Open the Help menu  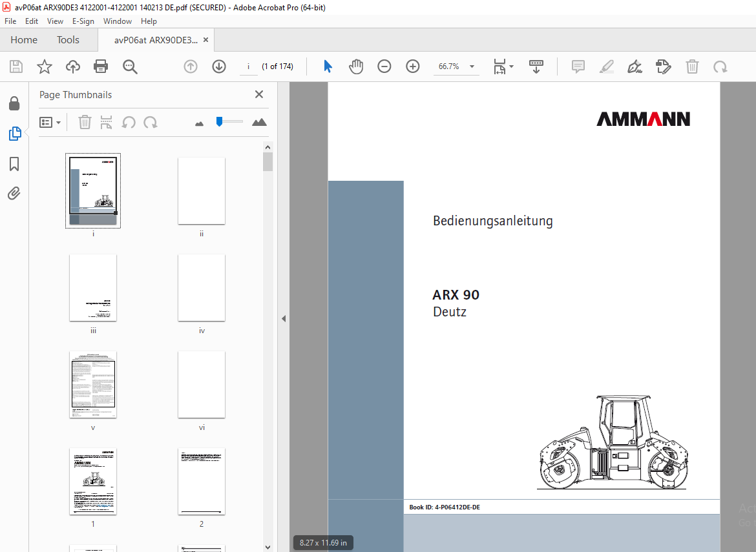(x=149, y=21)
